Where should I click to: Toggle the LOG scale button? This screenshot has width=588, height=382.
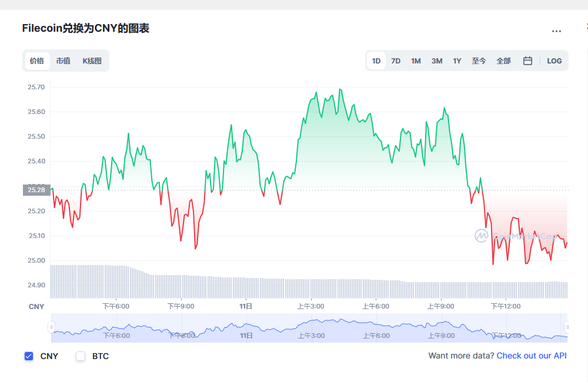(x=554, y=61)
